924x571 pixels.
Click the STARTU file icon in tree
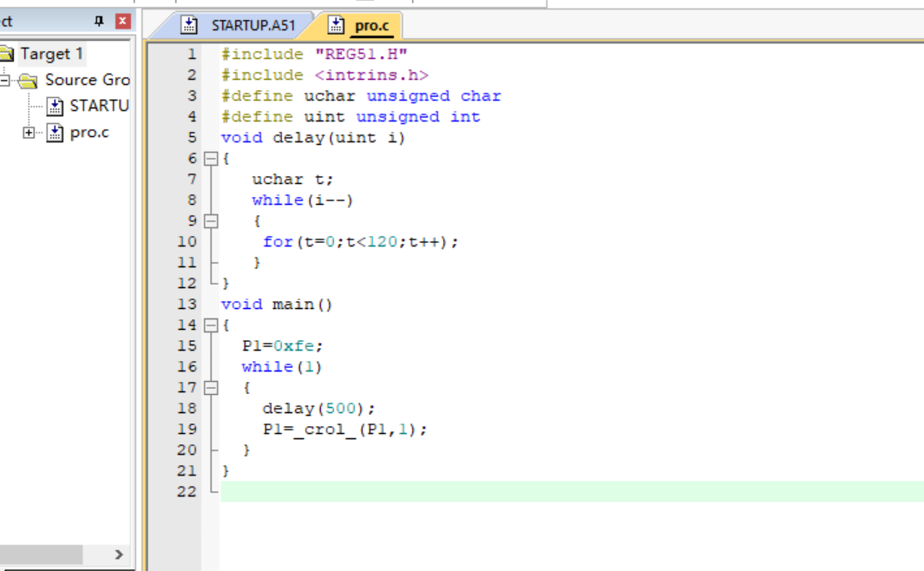(55, 106)
